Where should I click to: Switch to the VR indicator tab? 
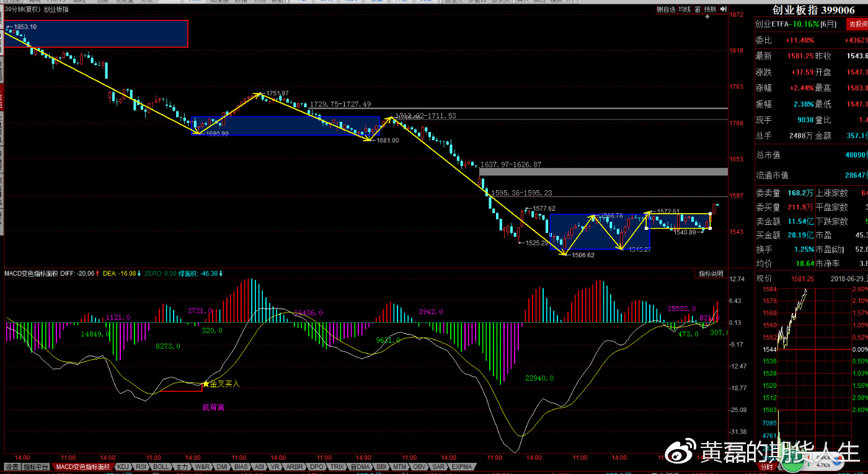(275, 467)
